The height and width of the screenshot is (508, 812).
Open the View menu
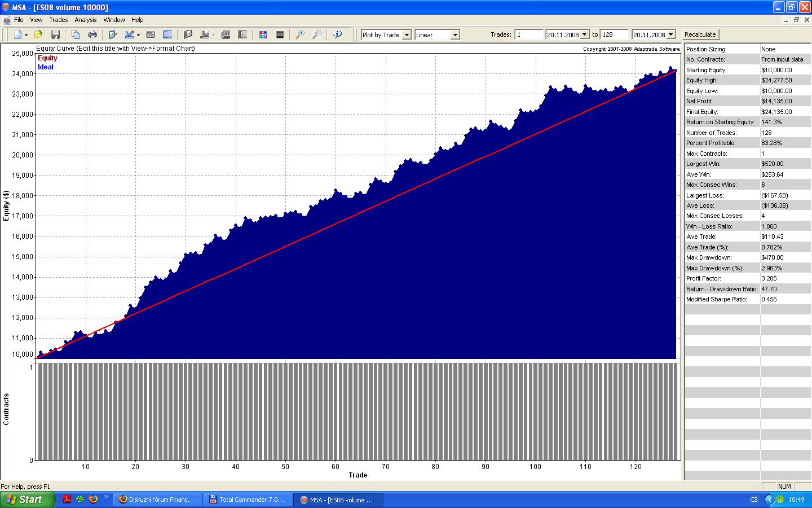[x=36, y=20]
